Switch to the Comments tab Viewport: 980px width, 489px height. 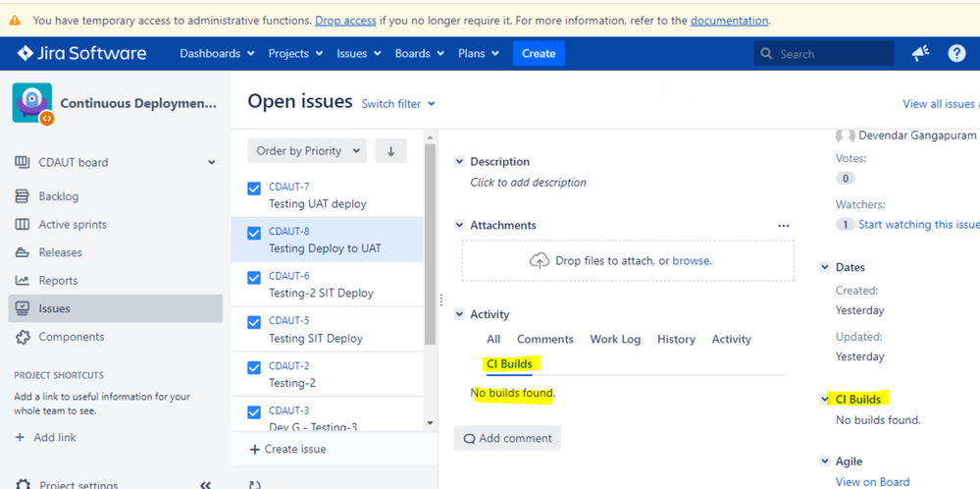click(x=545, y=339)
